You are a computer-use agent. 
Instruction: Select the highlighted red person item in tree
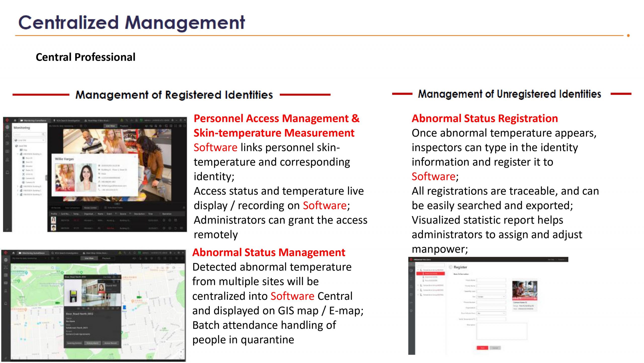431,273
